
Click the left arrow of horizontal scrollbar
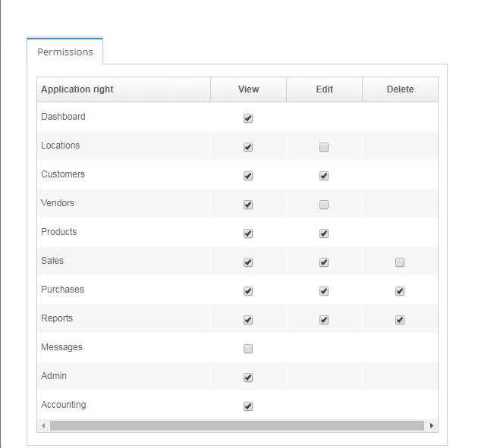click(x=43, y=426)
